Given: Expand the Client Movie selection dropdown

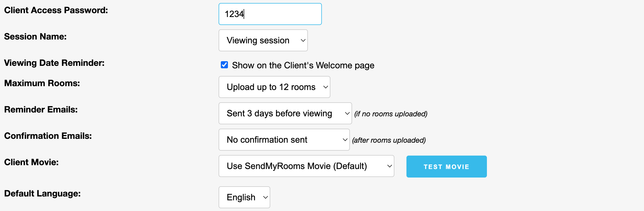Looking at the screenshot, I should pos(306,166).
